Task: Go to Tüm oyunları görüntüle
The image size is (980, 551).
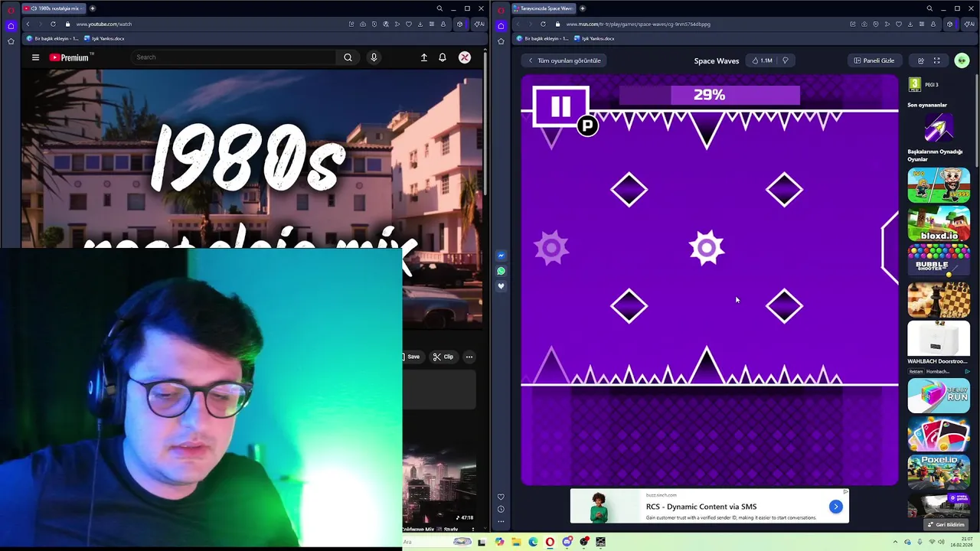Action: (x=565, y=60)
